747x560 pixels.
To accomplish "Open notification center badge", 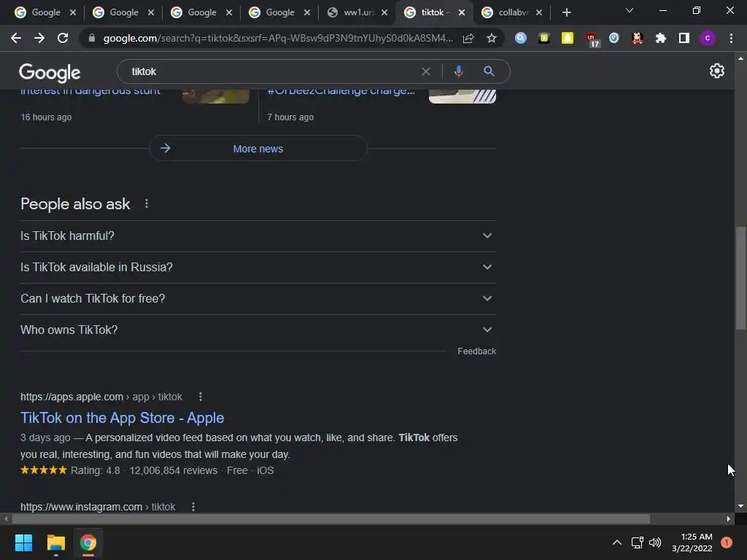I will pyautogui.click(x=727, y=542).
